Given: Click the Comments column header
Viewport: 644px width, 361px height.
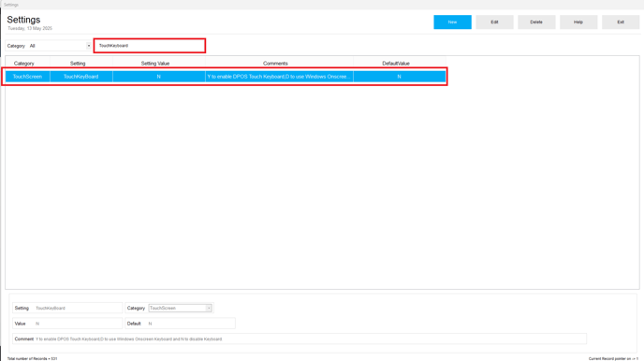Looking at the screenshot, I should coord(275,64).
